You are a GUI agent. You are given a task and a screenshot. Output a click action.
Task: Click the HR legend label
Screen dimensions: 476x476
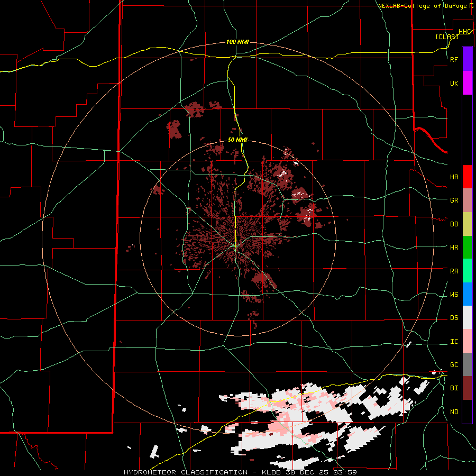click(454, 248)
